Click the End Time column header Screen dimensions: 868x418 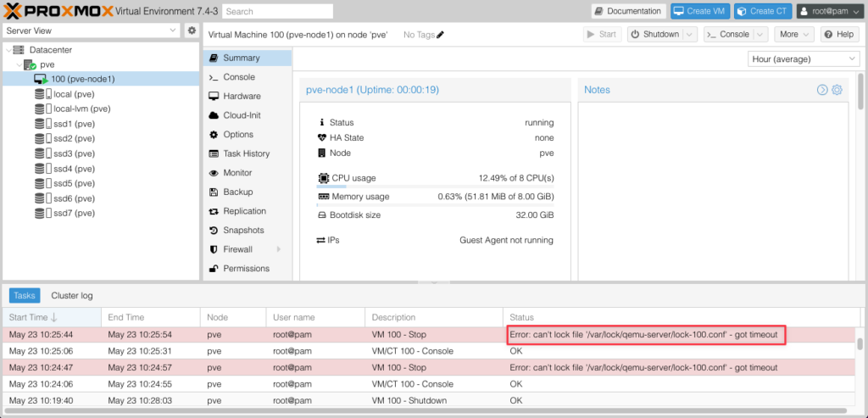[151, 317]
